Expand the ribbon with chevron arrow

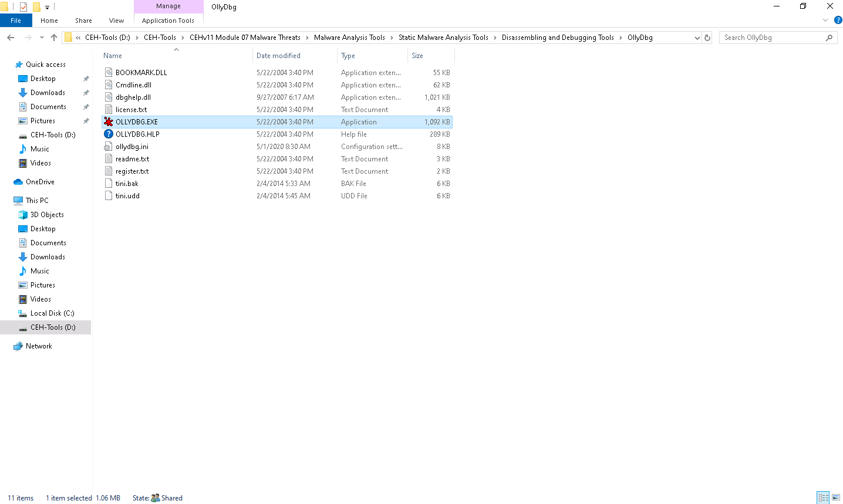[x=825, y=20]
